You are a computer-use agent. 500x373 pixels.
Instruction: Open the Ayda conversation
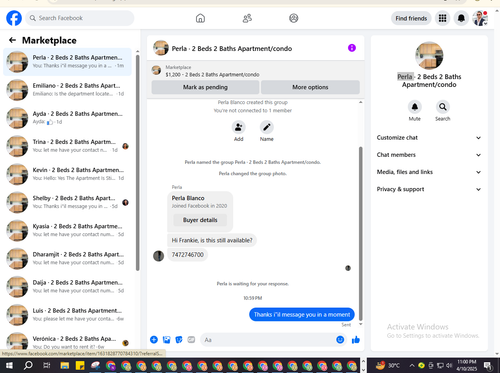67,118
